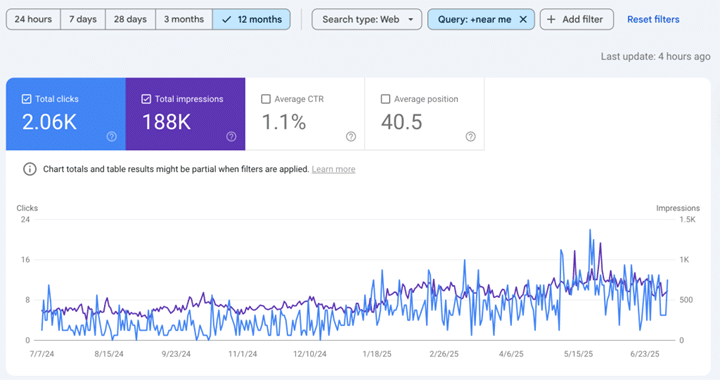Enable the Average CTR checkbox
The image size is (720, 380).
[x=266, y=99]
